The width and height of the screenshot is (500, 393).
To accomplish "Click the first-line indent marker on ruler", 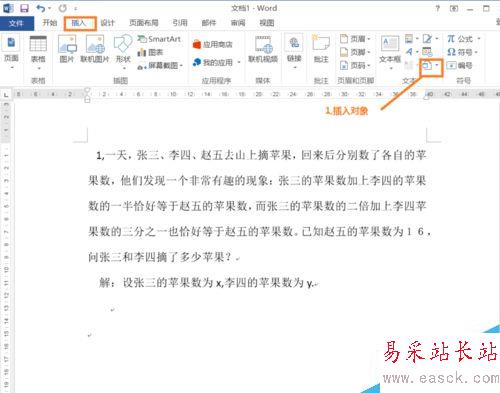I will (x=87, y=90).
